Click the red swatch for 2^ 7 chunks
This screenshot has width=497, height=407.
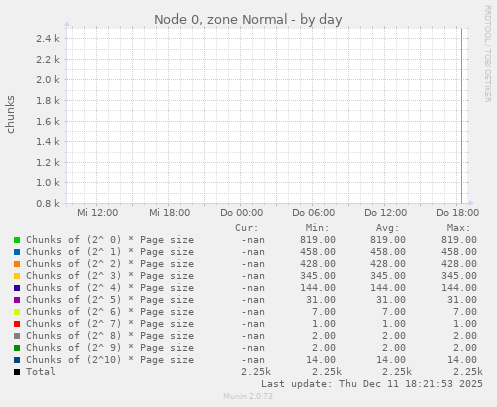[x=17, y=324]
